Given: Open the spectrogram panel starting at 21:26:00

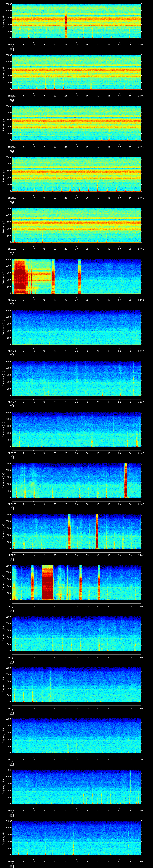Looking at the screenshot, I should (76, 225).
